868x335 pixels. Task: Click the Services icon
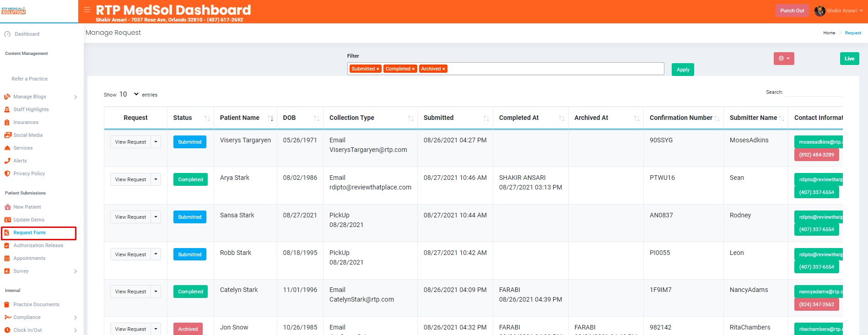coord(7,148)
